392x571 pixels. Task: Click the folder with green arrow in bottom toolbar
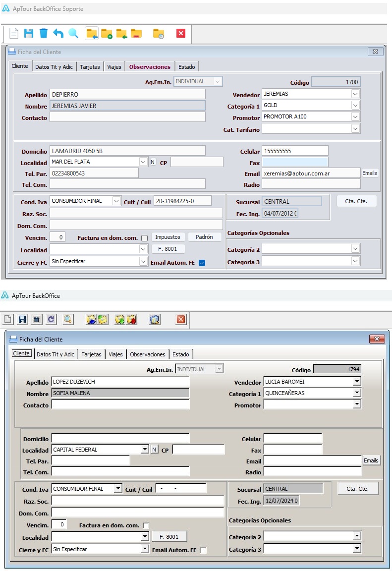click(120, 319)
